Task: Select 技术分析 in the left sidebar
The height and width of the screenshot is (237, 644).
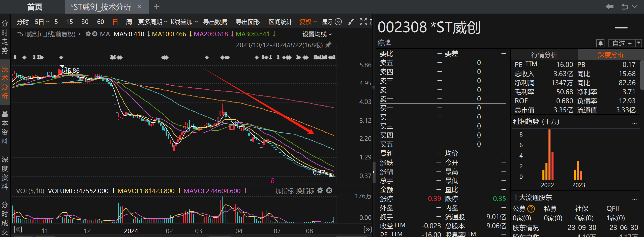Action: (5, 82)
